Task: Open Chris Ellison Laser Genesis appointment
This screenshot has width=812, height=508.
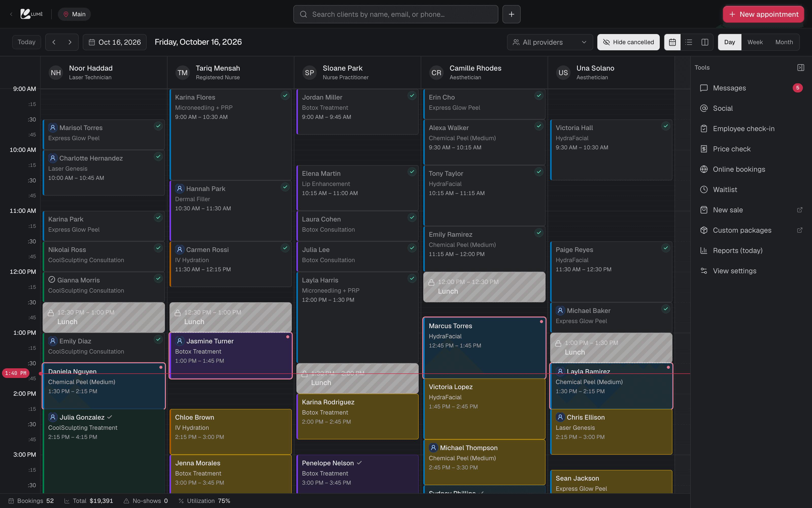Action: tap(611, 431)
